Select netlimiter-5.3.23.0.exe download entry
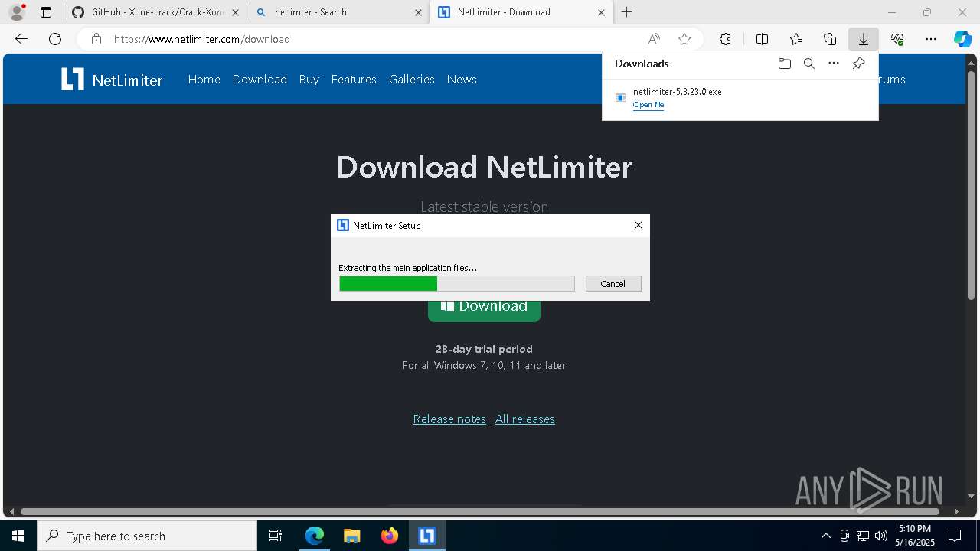 [740, 97]
